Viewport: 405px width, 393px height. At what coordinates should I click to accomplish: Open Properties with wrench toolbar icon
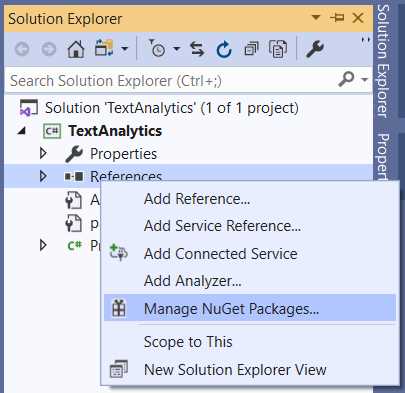point(314,49)
